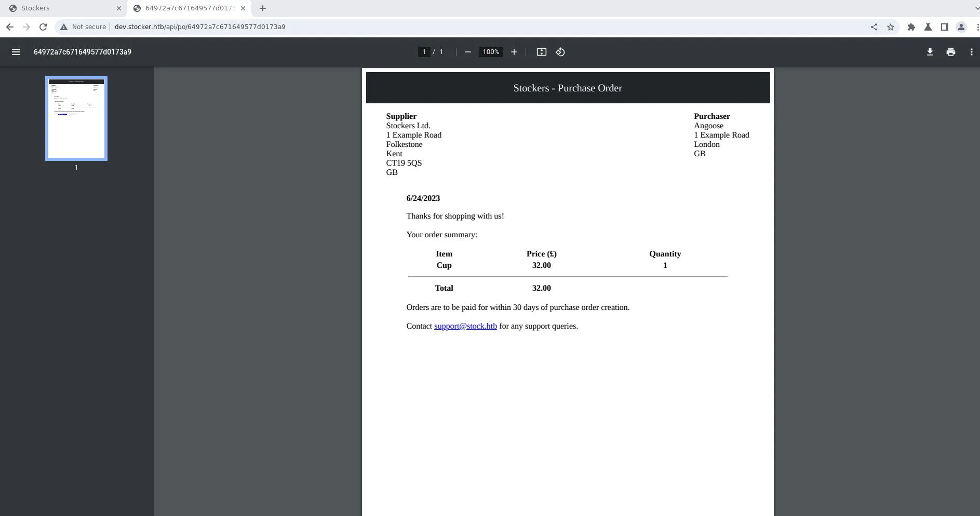Open the support@stock.htb email link
Viewport: 980px width, 516px height.
[465, 326]
